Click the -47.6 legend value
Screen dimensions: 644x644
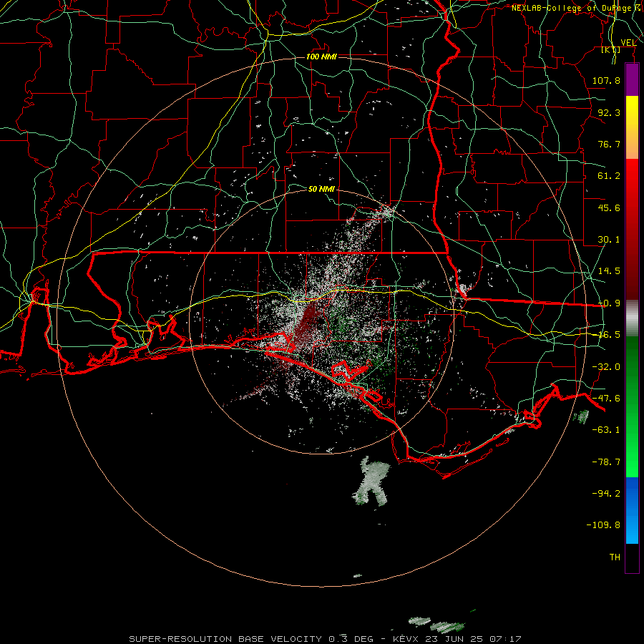pyautogui.click(x=606, y=399)
